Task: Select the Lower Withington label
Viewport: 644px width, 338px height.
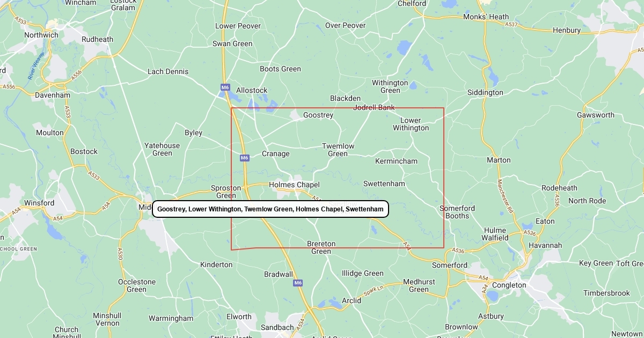Action: tap(411, 124)
